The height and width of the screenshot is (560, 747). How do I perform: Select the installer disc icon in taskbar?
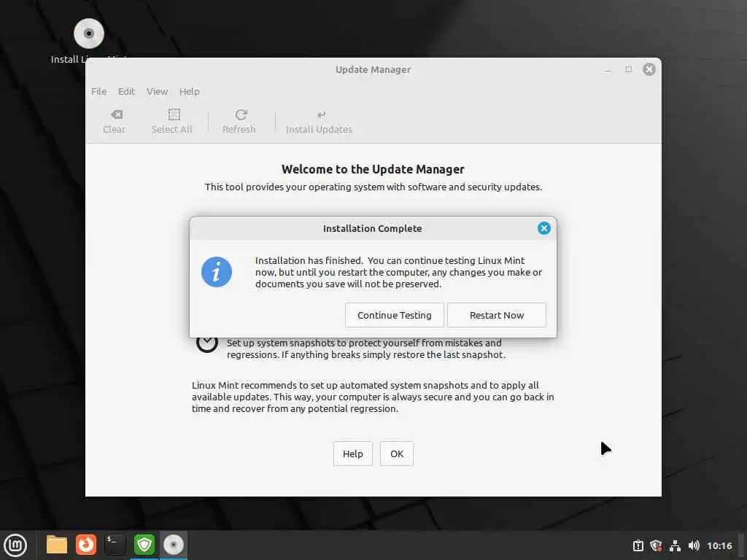(x=174, y=545)
